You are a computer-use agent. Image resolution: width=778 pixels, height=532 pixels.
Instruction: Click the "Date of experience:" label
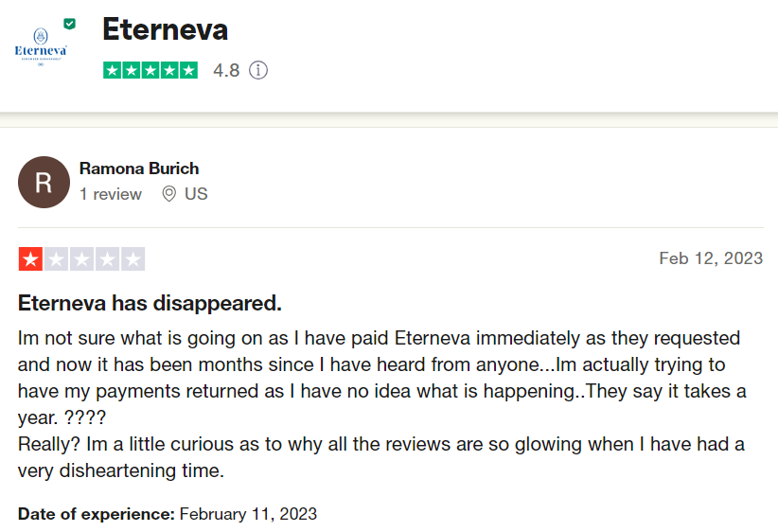coord(97,514)
